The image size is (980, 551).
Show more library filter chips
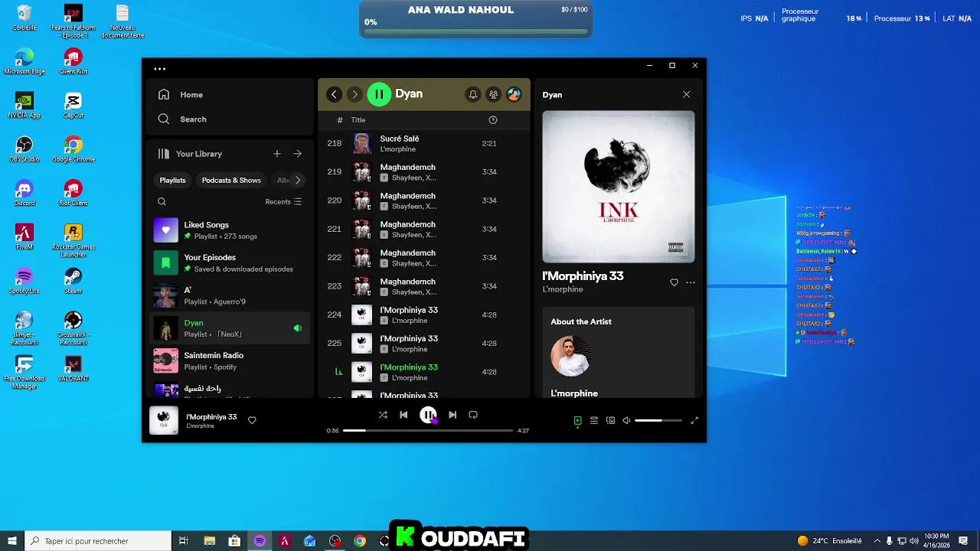pos(298,181)
